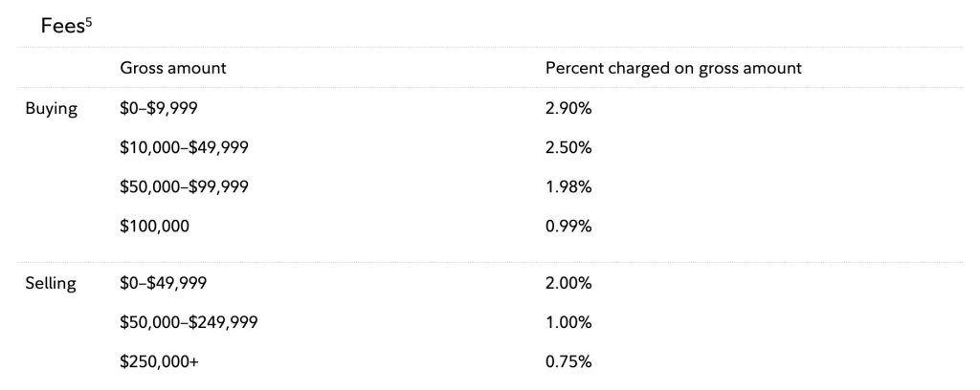Select the $10,000–$49,999 buying tier
This screenshot has height=390, width=980.
tap(184, 148)
